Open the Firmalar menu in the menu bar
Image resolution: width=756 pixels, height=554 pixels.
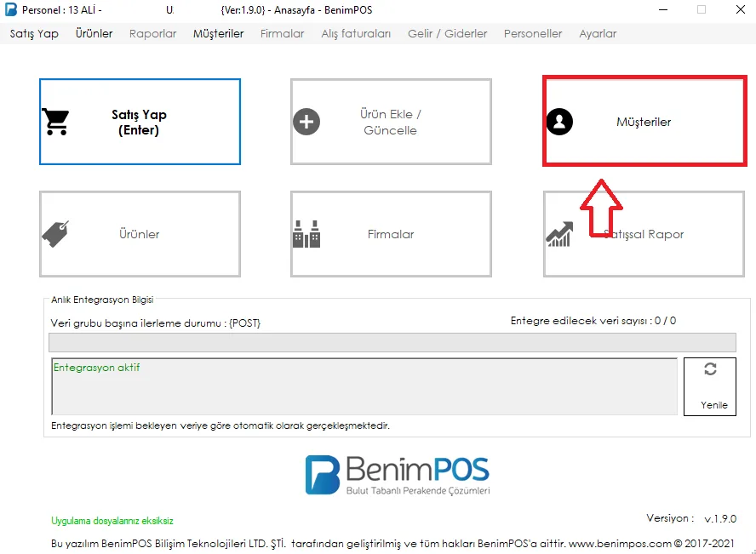(283, 34)
